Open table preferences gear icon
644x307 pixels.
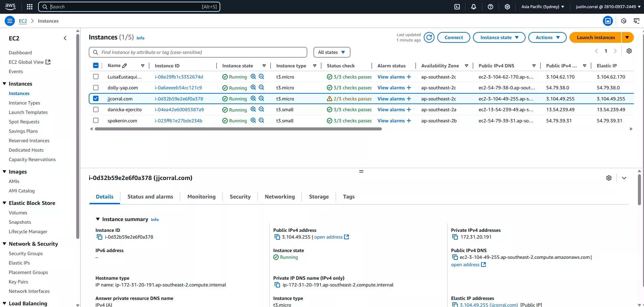click(629, 51)
